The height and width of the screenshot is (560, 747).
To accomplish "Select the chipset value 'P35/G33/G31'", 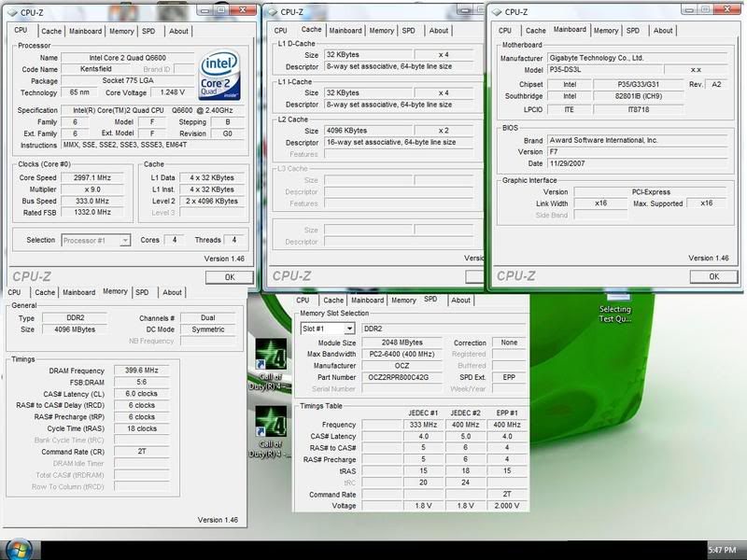I will pyautogui.click(x=639, y=84).
